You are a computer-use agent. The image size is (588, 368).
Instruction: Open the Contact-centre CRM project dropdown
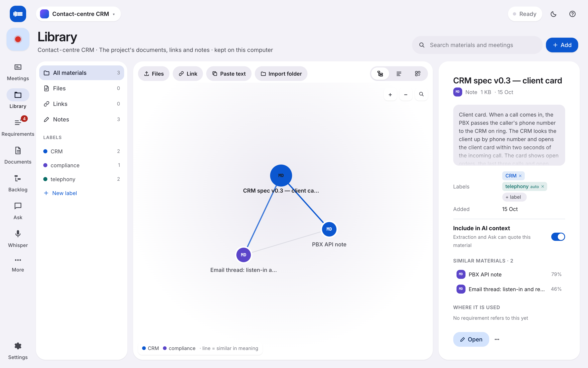[78, 14]
